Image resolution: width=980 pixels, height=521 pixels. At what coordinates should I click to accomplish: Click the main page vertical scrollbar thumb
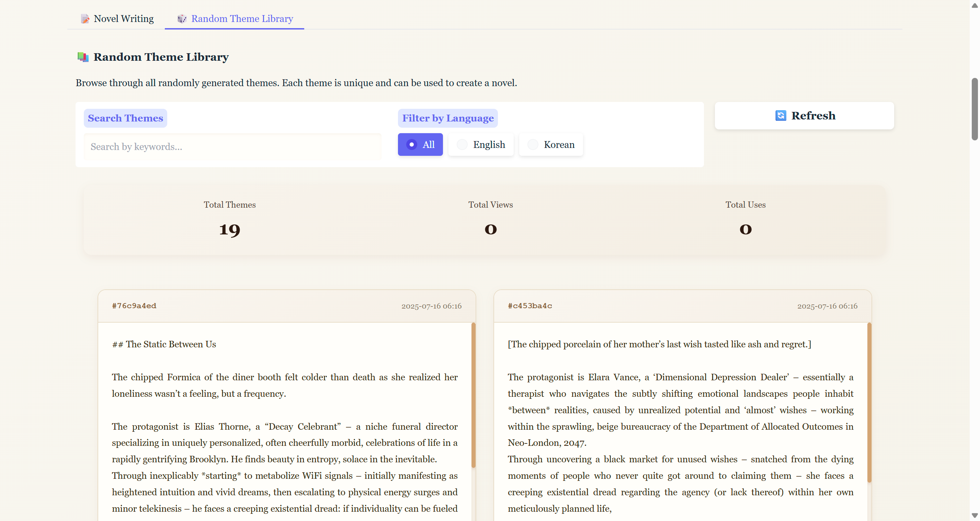tap(974, 109)
